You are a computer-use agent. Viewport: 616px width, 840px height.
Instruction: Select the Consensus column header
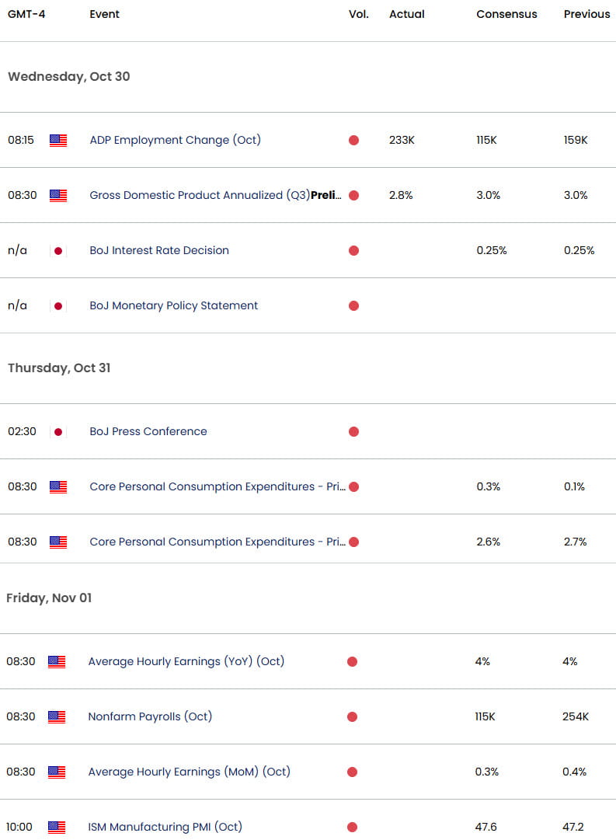click(506, 14)
